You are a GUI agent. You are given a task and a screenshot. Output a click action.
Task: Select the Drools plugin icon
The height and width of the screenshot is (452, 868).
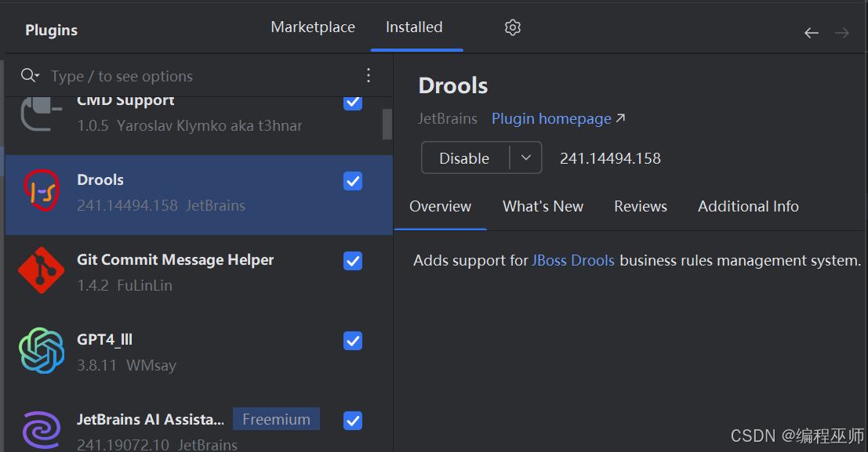pyautogui.click(x=42, y=190)
